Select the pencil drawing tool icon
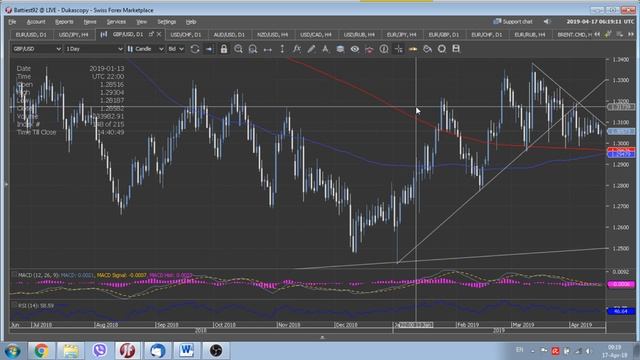 (311, 49)
